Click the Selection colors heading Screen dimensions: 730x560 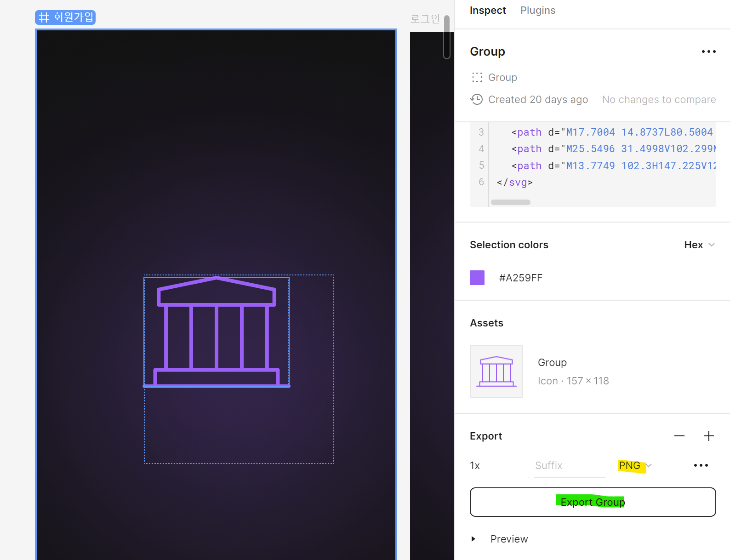pyautogui.click(x=509, y=245)
